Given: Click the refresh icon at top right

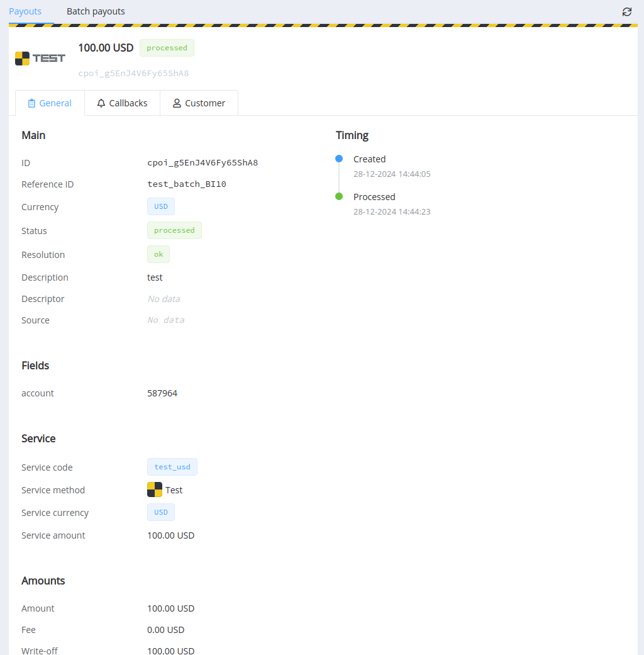Looking at the screenshot, I should (x=627, y=12).
